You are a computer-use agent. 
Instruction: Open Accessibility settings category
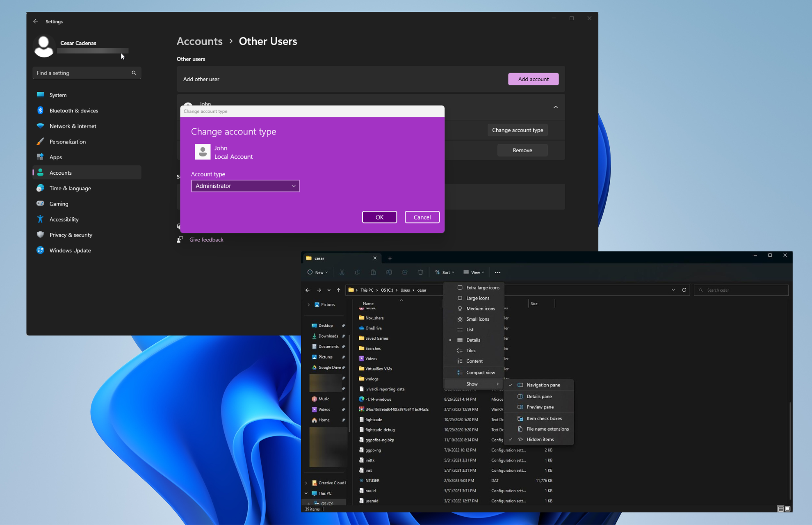pyautogui.click(x=87, y=219)
